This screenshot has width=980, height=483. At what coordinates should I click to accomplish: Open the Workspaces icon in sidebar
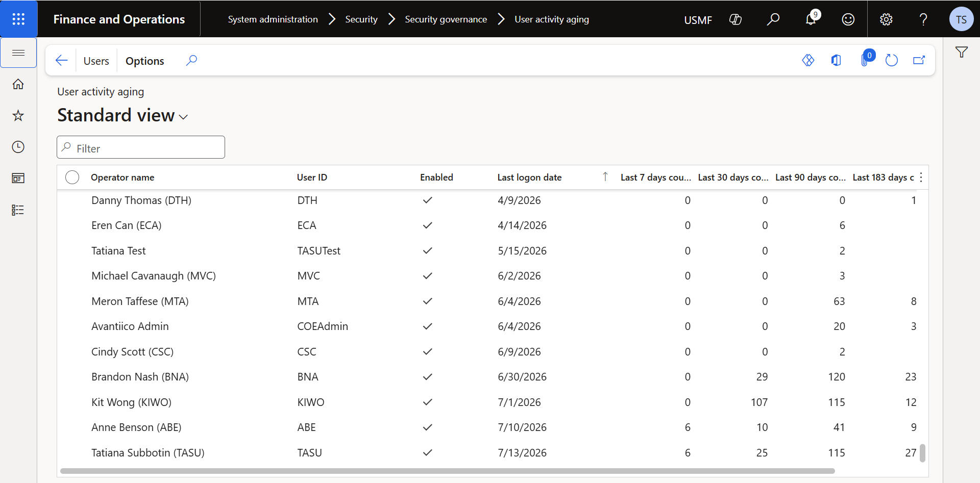pos(18,179)
